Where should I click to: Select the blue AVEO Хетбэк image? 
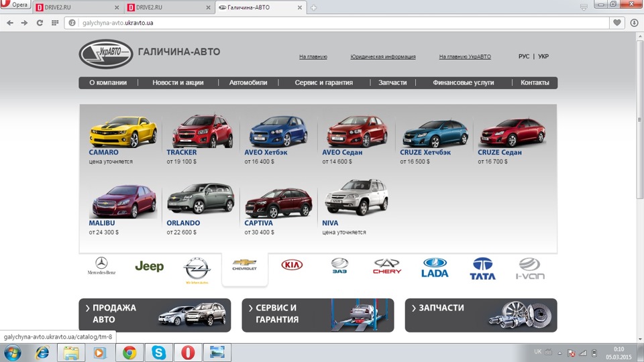[x=278, y=131]
